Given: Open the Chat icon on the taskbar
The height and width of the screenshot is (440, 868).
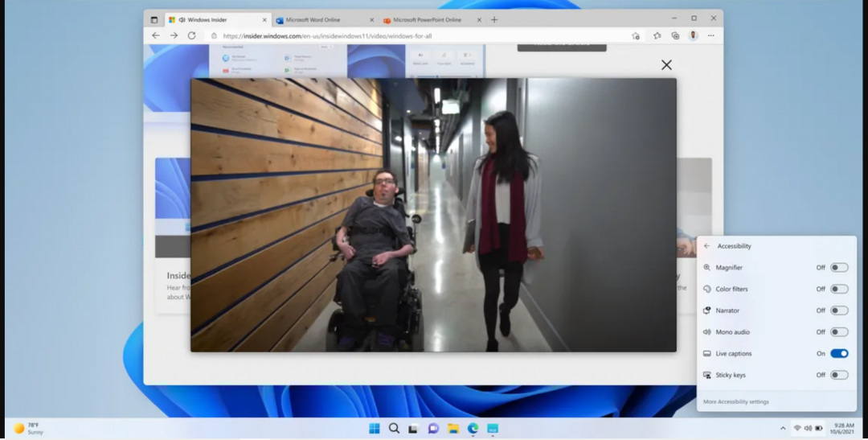Looking at the screenshot, I should click(x=433, y=428).
